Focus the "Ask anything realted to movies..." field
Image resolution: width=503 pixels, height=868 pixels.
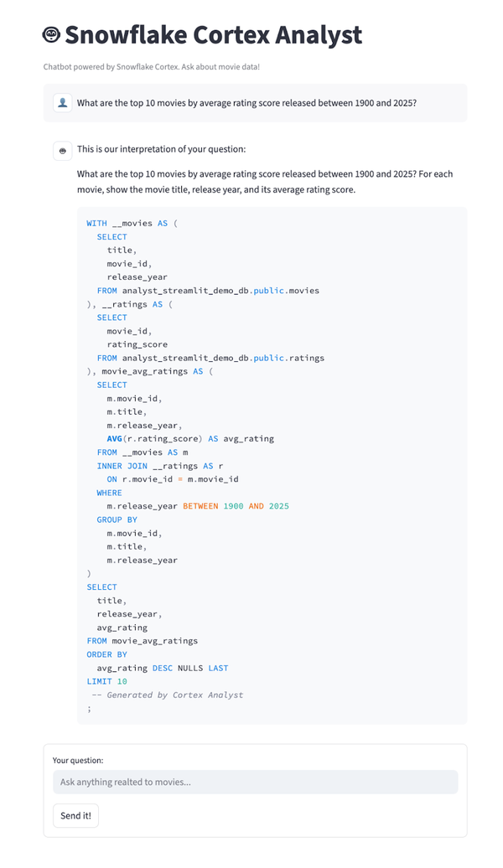coord(256,783)
